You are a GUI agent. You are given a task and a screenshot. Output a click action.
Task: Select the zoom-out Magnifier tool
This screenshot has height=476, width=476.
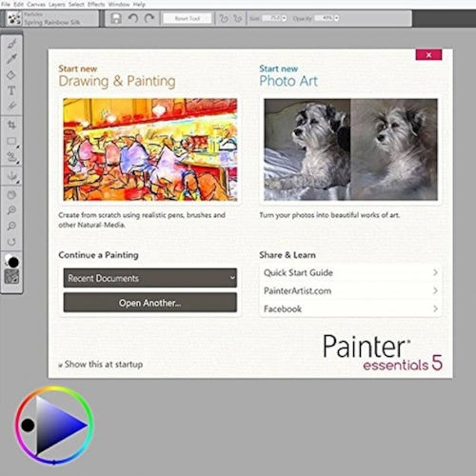point(11,227)
